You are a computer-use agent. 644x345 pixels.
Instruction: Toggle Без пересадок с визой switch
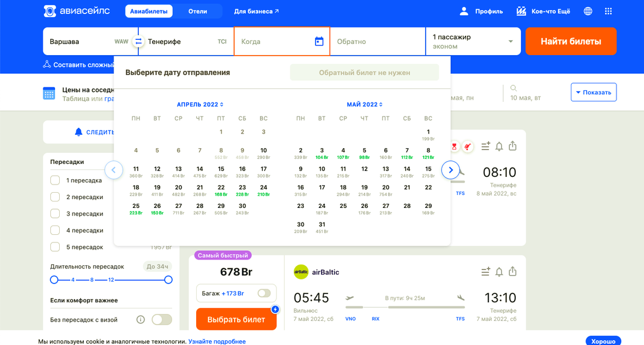pos(162,320)
